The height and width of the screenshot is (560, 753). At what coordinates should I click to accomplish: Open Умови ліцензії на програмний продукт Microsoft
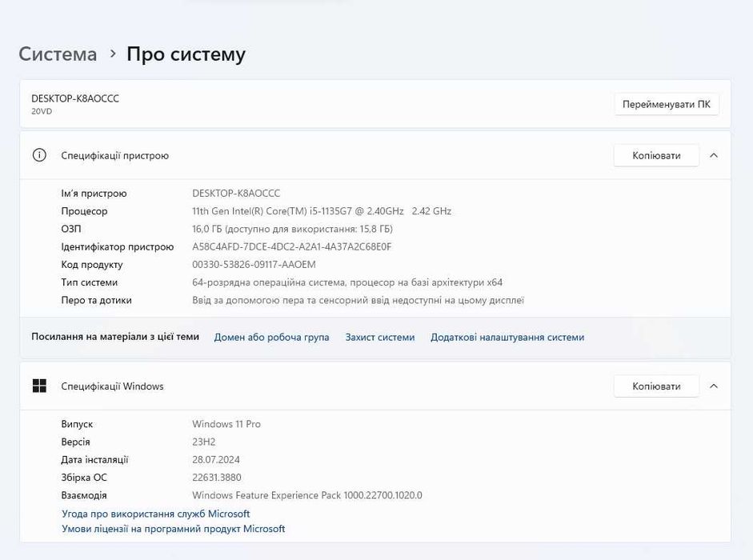tap(174, 529)
